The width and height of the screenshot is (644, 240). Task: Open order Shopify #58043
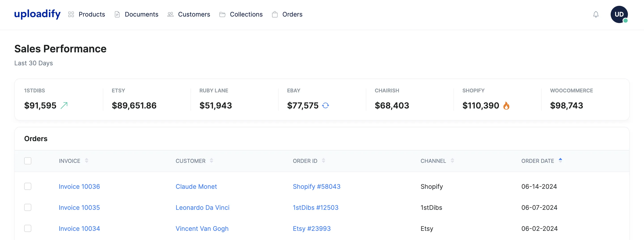[x=316, y=187]
